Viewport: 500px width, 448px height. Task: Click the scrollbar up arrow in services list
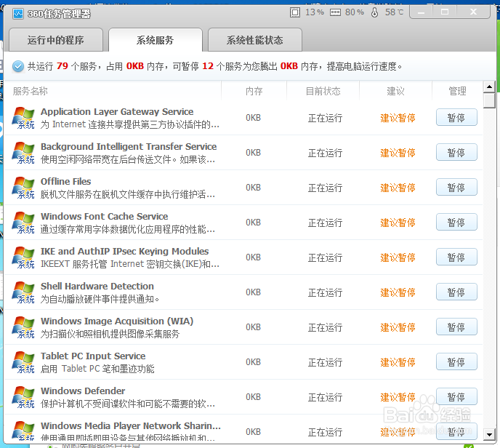(489, 87)
